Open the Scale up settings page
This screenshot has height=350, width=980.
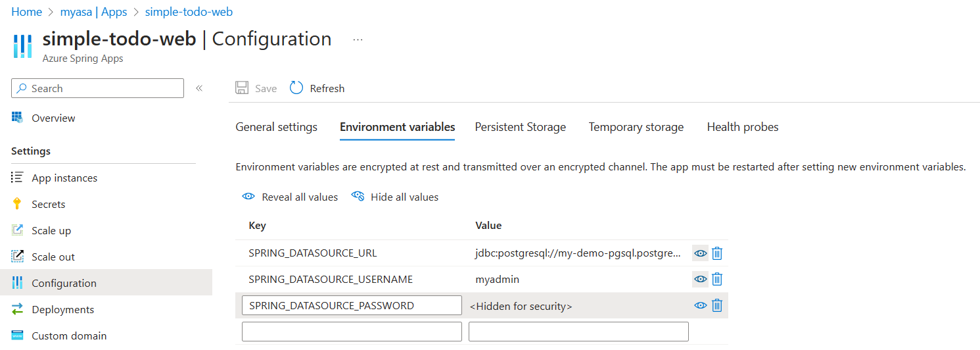51,230
